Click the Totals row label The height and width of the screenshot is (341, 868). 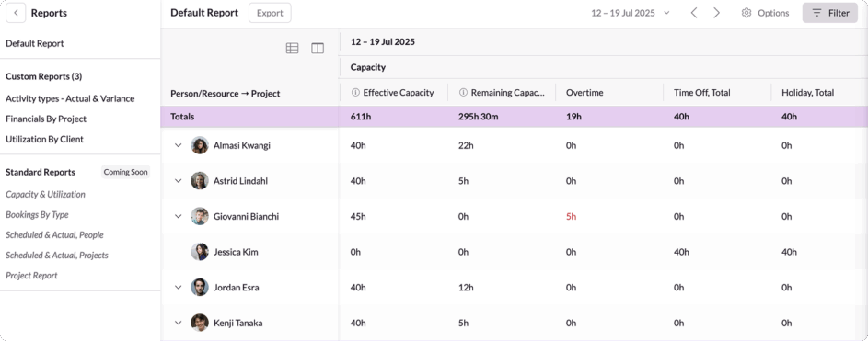182,117
